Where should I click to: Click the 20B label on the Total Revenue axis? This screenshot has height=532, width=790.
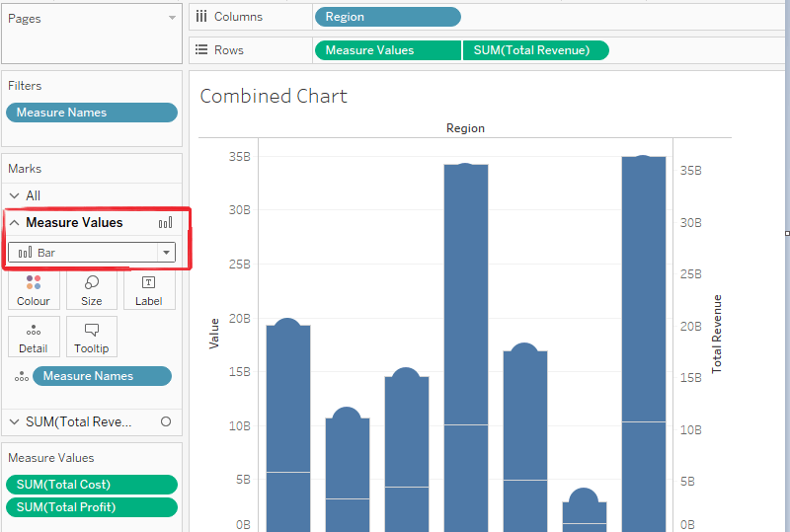(690, 327)
